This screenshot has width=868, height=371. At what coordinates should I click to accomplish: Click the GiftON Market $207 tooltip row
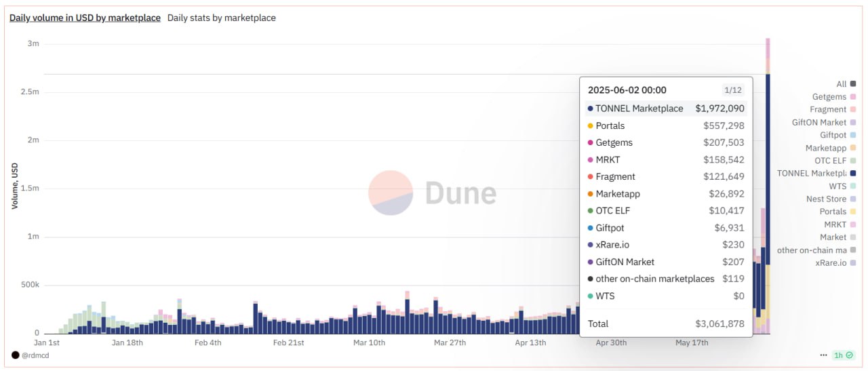(x=666, y=262)
